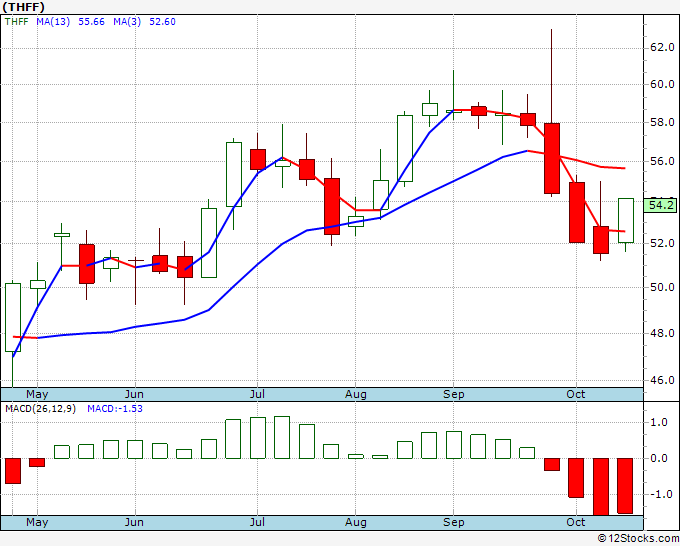Open the 12Stocks.com copyright link
Image resolution: width=680 pixels, height=546 pixels.
point(638,539)
